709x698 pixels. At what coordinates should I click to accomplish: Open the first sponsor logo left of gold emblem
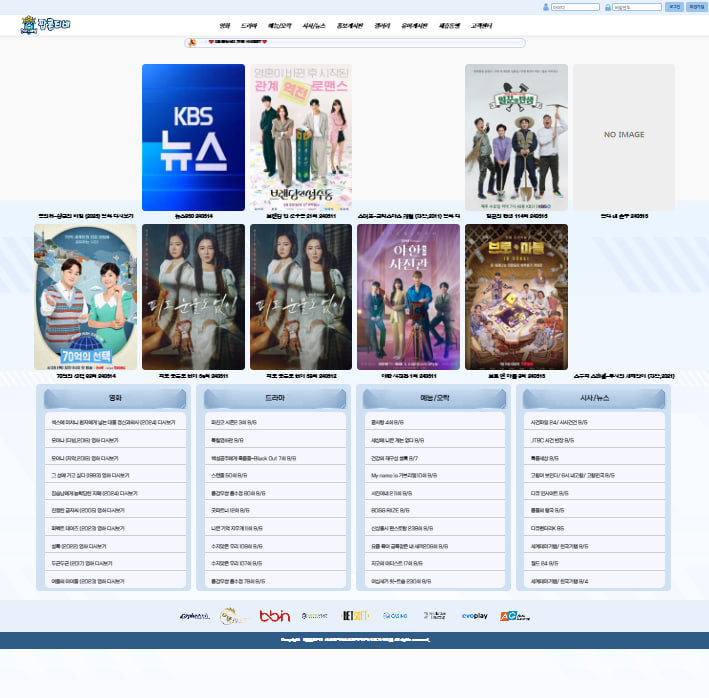194,616
